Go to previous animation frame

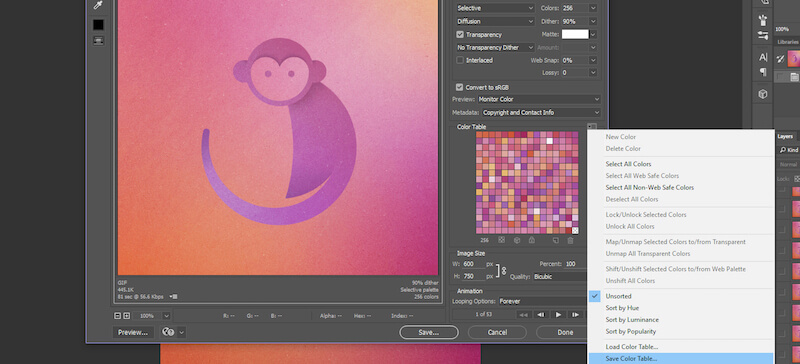[x=541, y=315]
